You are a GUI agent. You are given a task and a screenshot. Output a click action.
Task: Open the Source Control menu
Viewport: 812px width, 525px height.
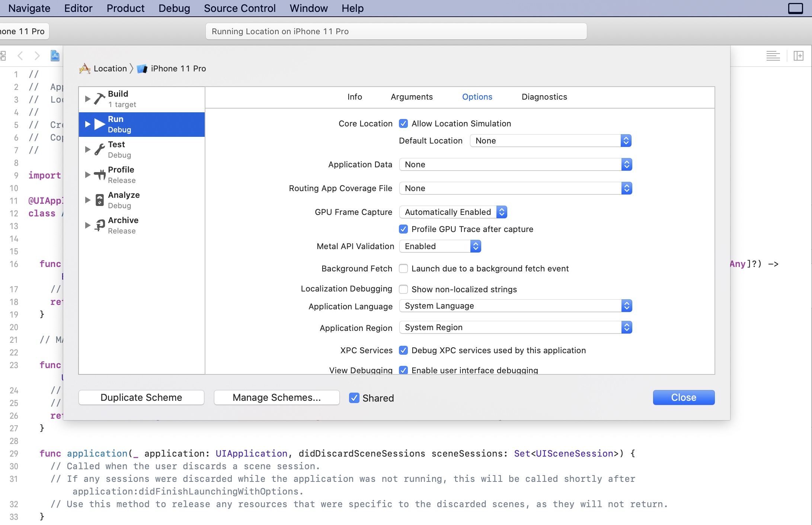240,8
